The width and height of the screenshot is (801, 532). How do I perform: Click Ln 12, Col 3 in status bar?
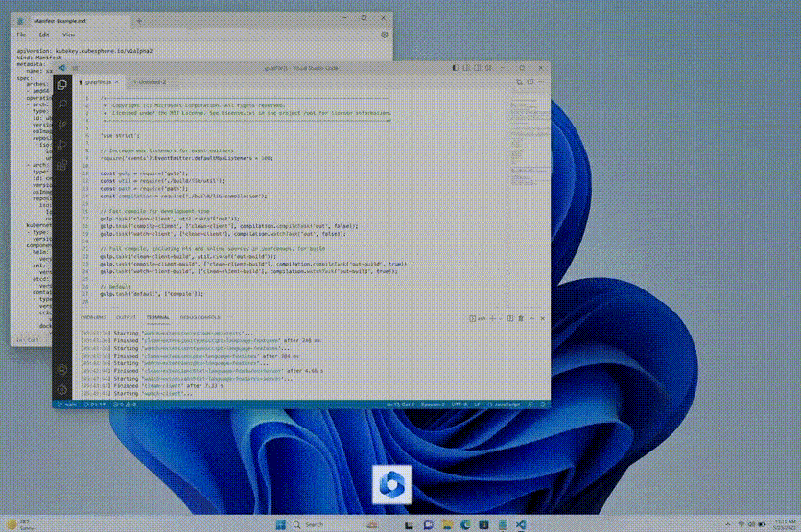400,405
